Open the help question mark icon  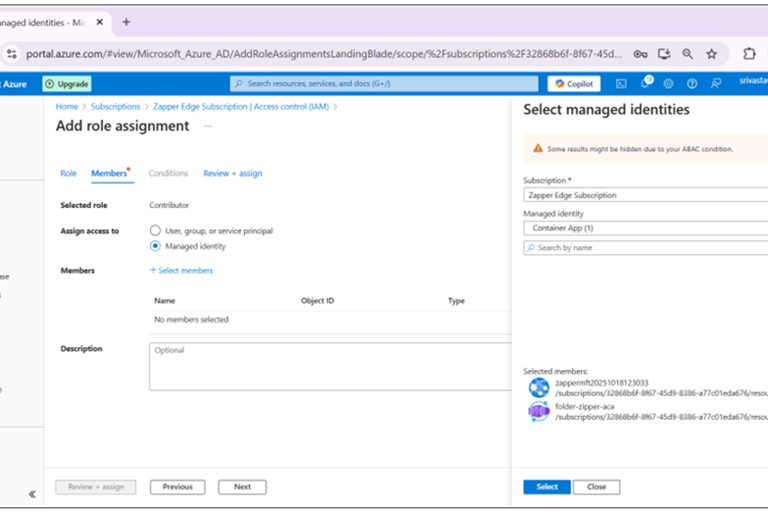click(x=692, y=84)
